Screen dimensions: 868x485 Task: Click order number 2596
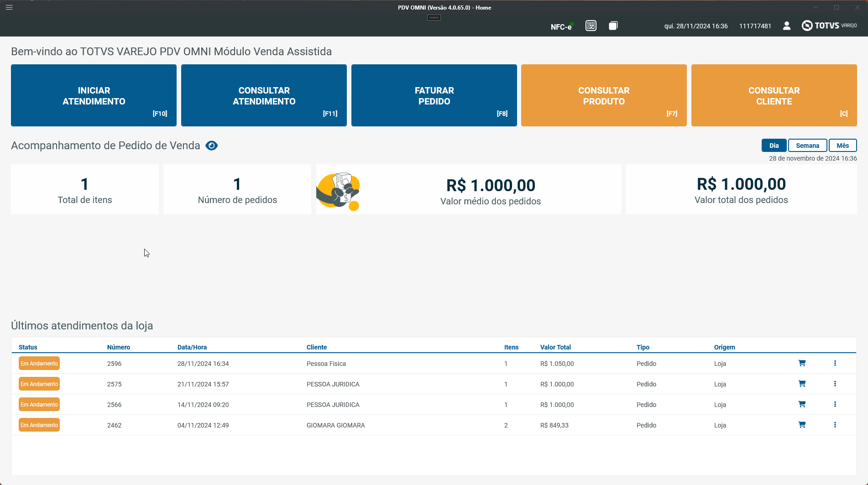(x=115, y=364)
